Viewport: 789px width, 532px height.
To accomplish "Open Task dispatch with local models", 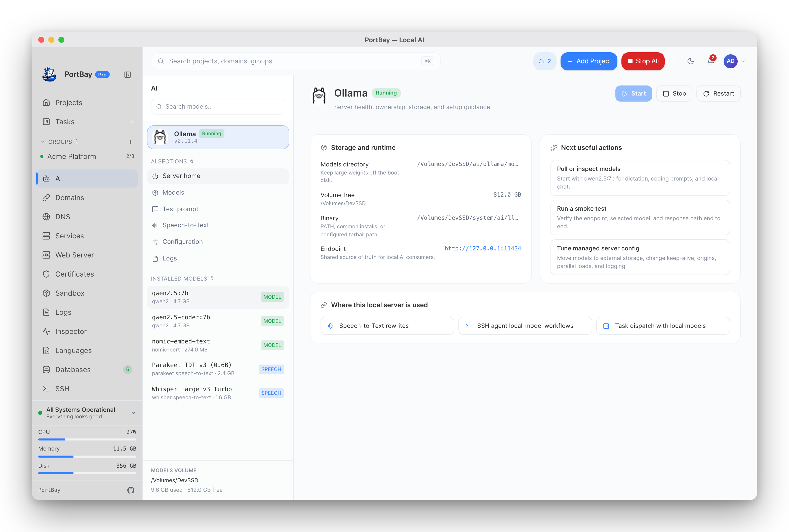I will [x=663, y=326].
